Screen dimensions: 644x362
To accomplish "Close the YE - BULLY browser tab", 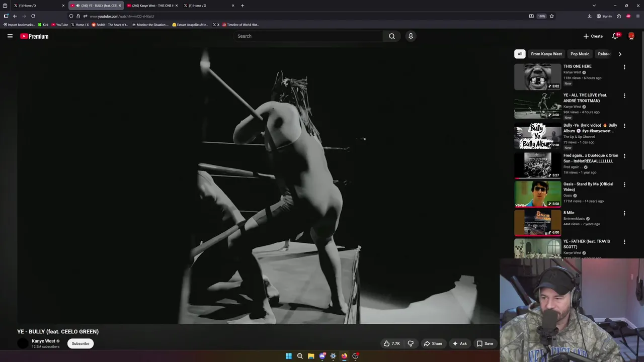I will pyautogui.click(x=120, y=6).
